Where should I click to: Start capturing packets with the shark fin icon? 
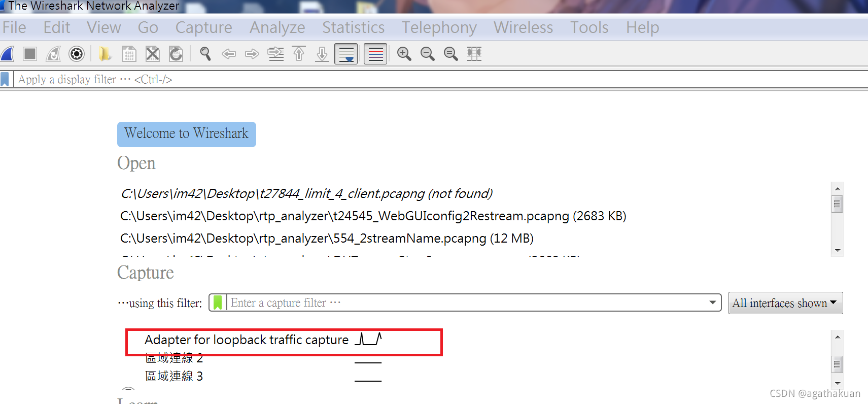point(7,53)
